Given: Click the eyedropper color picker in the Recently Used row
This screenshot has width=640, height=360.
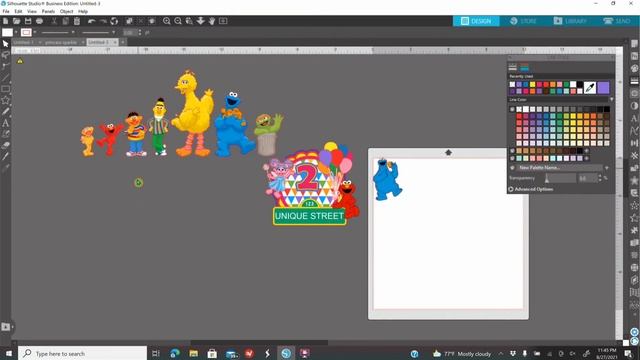Looking at the screenshot, I should point(590,87).
